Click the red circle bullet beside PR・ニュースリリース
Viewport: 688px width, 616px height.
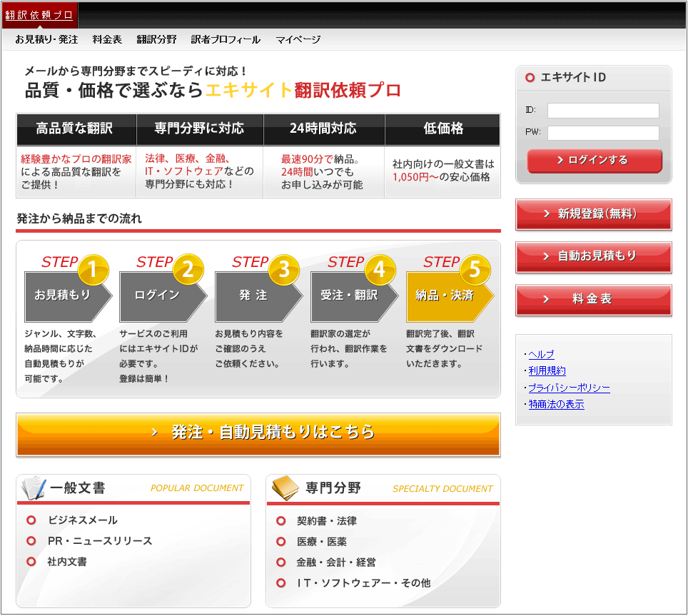[x=31, y=541]
